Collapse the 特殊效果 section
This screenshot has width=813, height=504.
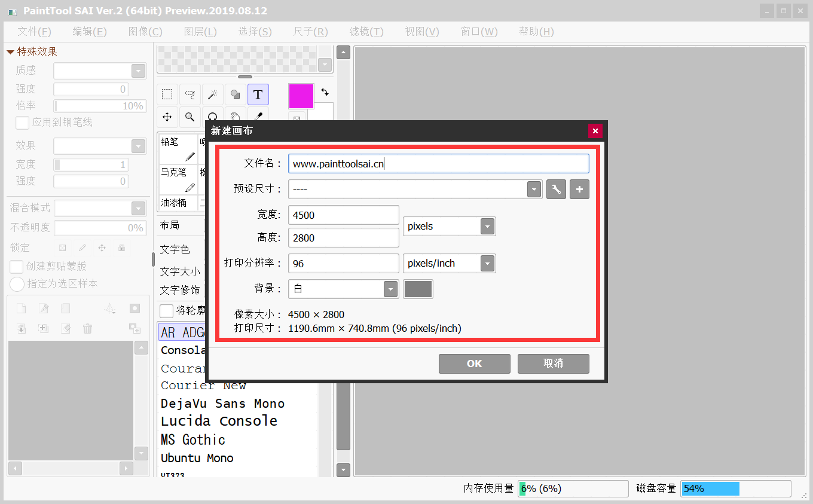tap(10, 52)
